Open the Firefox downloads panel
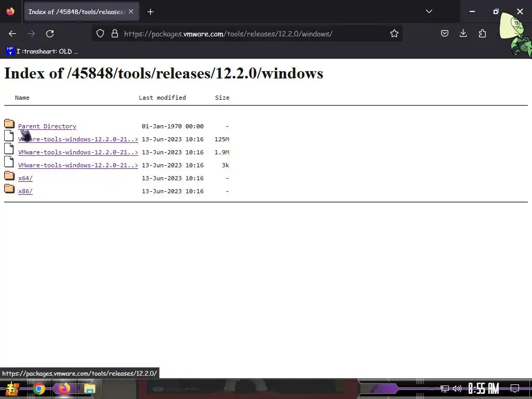The height and width of the screenshot is (399, 532). click(x=463, y=34)
